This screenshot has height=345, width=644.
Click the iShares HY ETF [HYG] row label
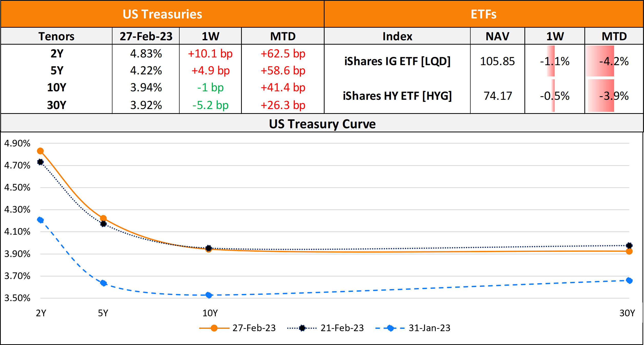pos(397,96)
